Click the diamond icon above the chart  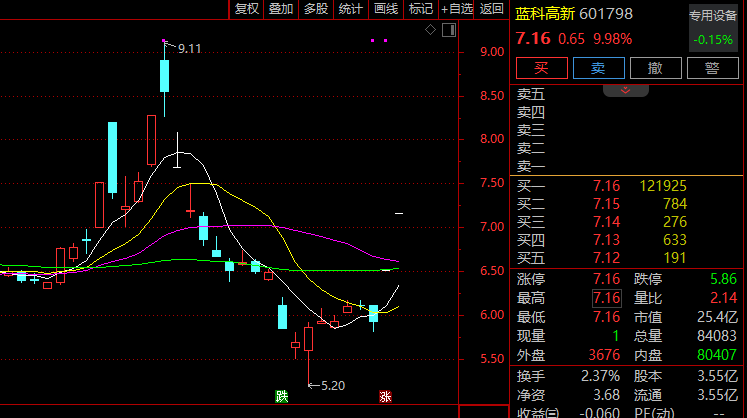[x=430, y=30]
